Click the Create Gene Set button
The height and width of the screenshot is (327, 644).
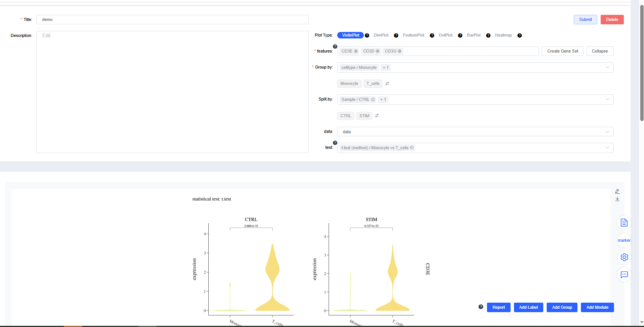[562, 51]
